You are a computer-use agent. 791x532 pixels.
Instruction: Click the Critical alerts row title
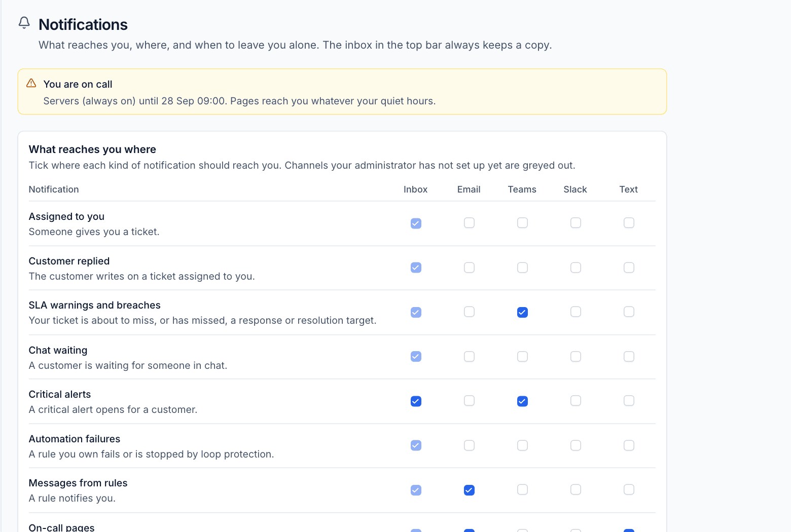(x=60, y=394)
